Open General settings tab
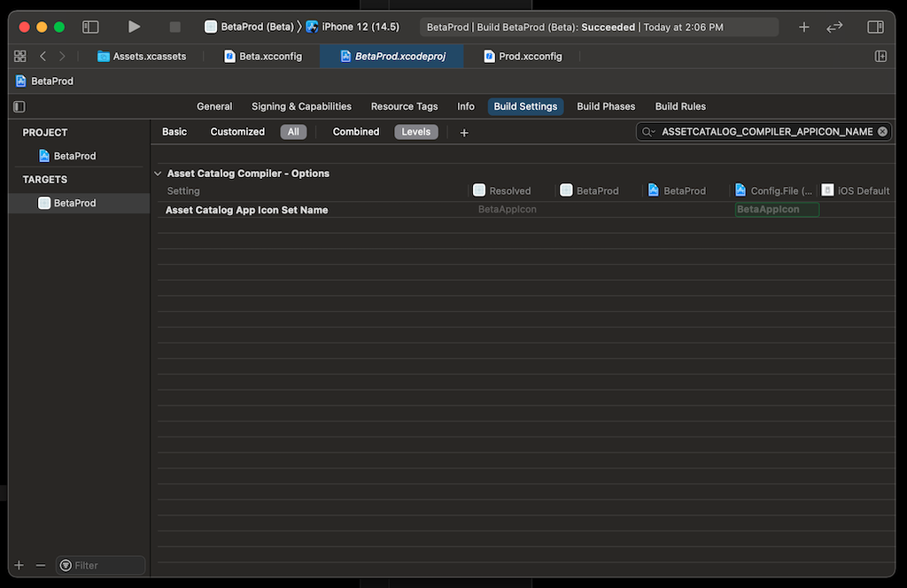 (214, 106)
